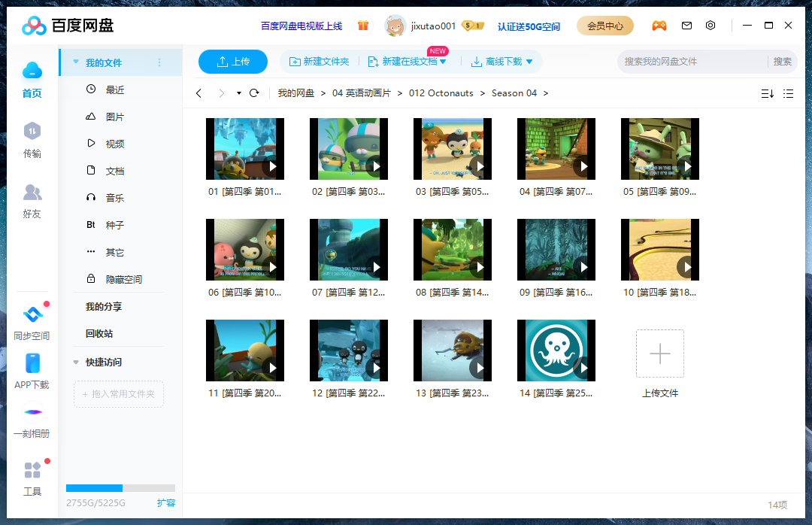Select video thumbnail 05 第四季
812x525 pixels.
click(660, 149)
